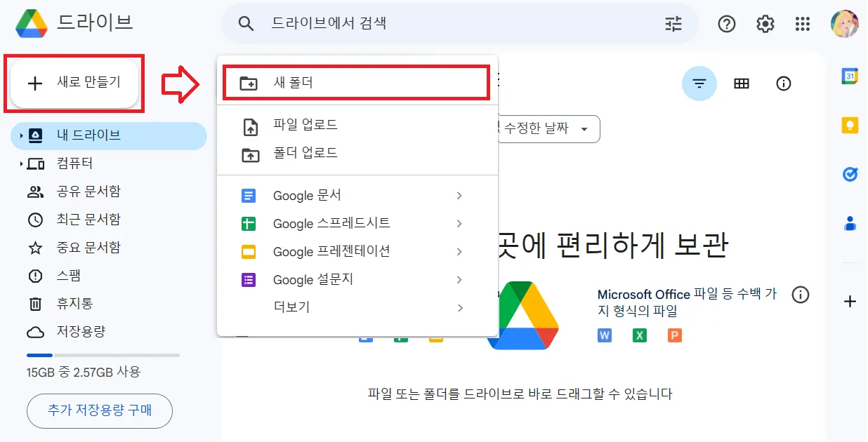Open search filter options icon
Image resolution: width=868 pixels, height=442 pixels.
pos(673,24)
